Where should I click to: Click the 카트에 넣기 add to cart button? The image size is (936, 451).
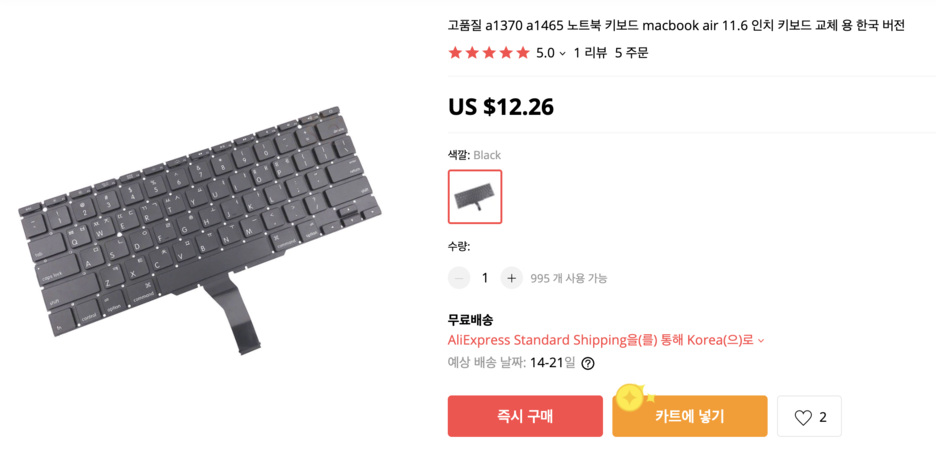[x=689, y=416]
